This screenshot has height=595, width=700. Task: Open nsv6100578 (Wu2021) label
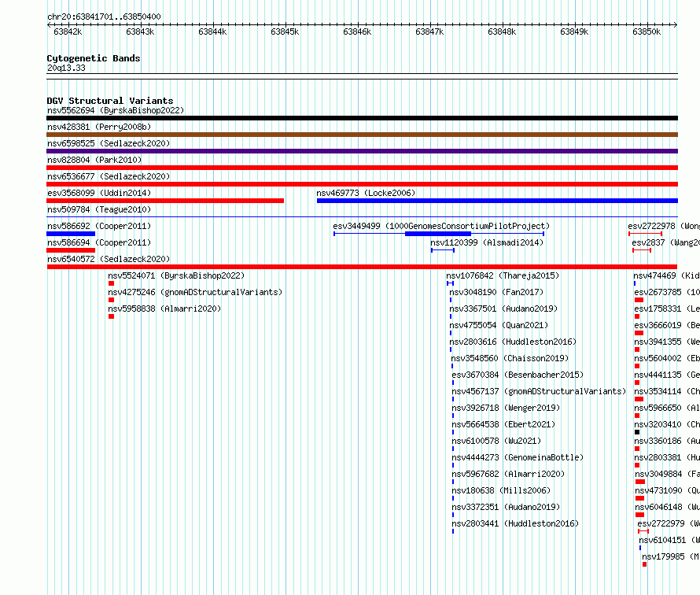(x=496, y=441)
